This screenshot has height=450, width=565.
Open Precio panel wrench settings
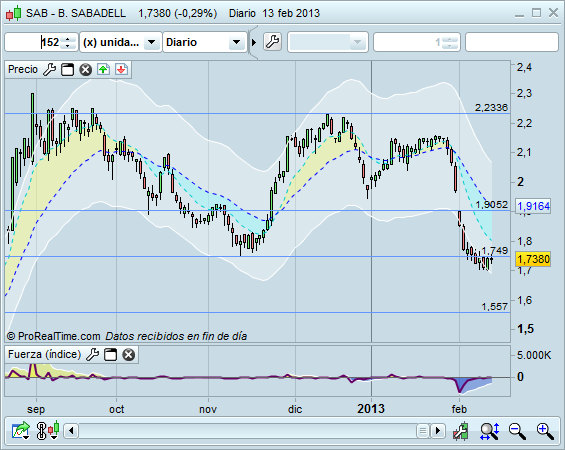click(49, 69)
